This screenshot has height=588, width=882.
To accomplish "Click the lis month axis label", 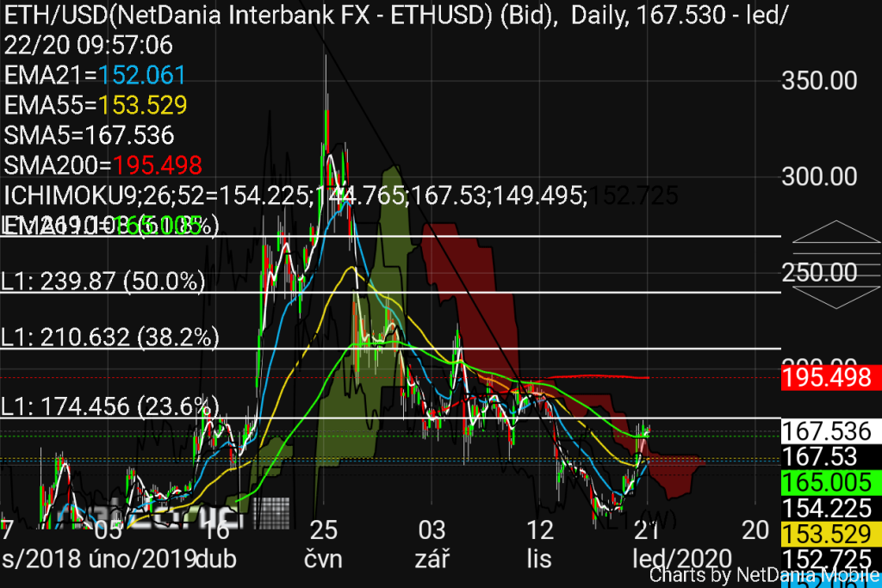I will pyautogui.click(x=539, y=560).
